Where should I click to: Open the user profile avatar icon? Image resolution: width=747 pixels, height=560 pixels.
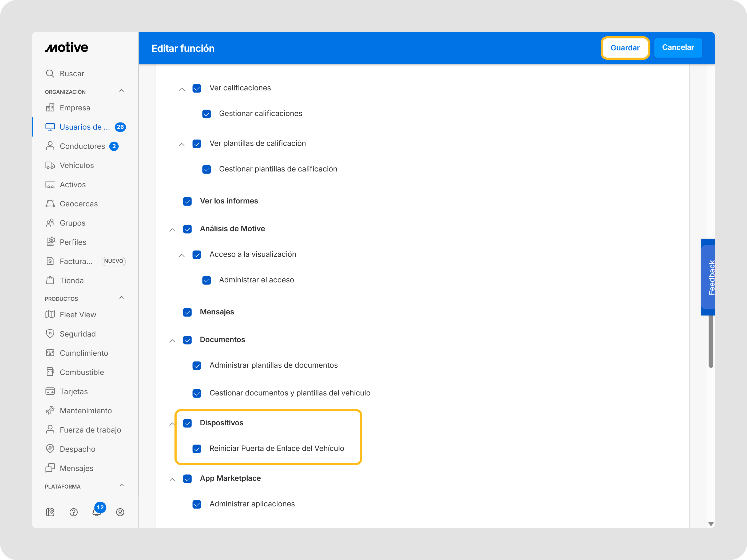(120, 513)
